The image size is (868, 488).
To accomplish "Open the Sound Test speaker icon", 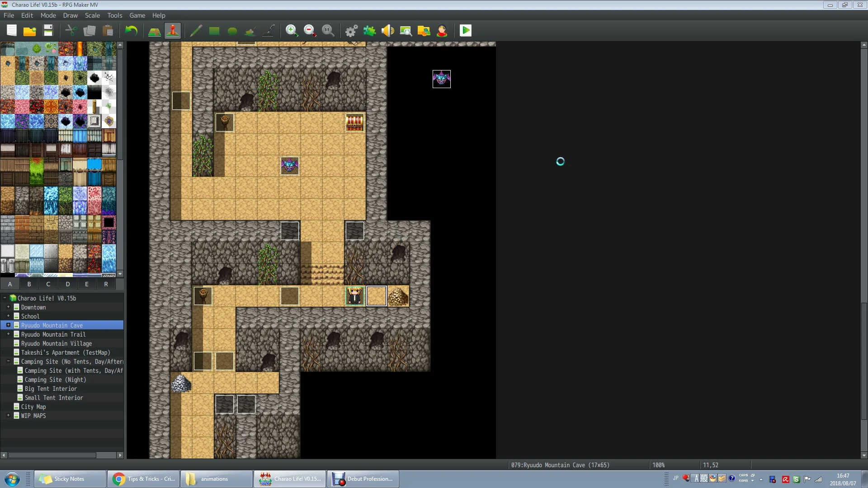I will pyautogui.click(x=387, y=31).
